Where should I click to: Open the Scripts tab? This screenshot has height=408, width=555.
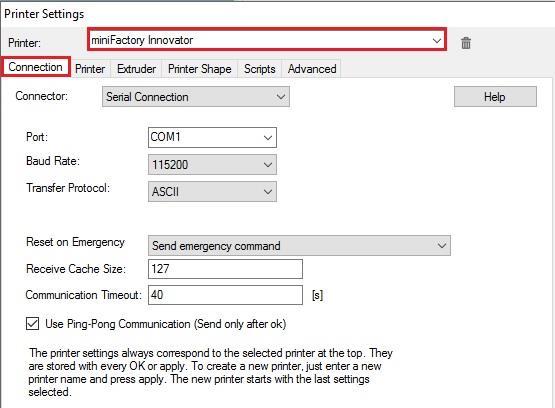coord(260,69)
